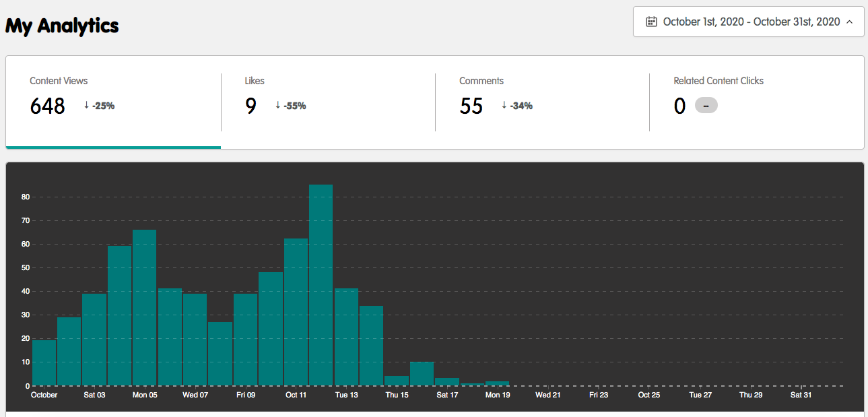Click the Oct 11 bar in chart
Screen dimensions: 868x417
tap(296, 312)
